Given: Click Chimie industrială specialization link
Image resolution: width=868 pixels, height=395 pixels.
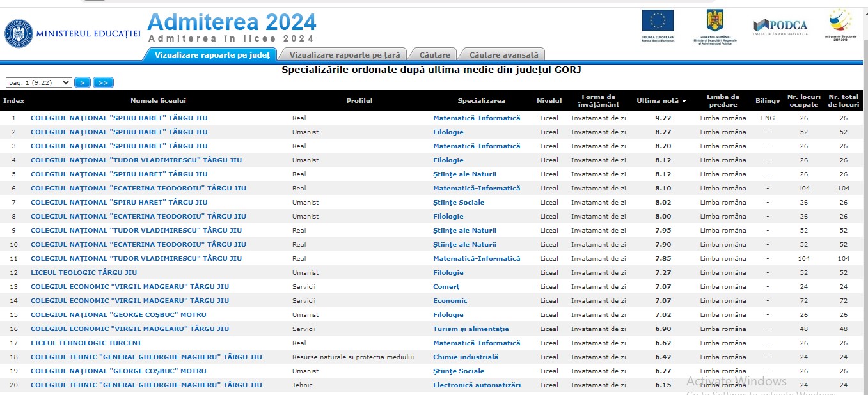Looking at the screenshot, I should 465,357.
